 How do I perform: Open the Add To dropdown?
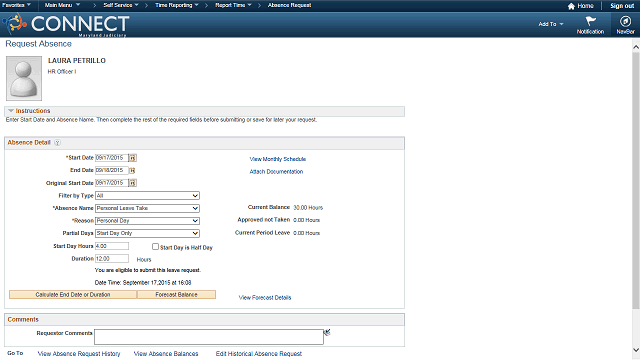tap(551, 24)
